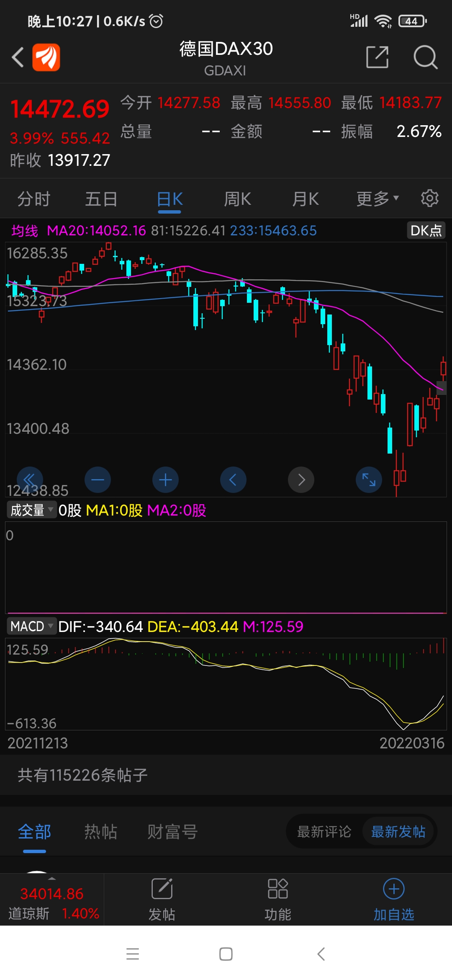Screen dimensions: 452x980
Task: Toggle the DK点 button
Action: [426, 230]
